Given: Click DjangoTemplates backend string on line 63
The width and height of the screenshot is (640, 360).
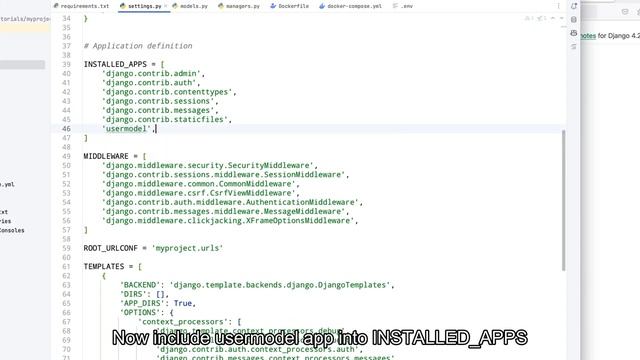Looking at the screenshot, I should click(x=280, y=285).
